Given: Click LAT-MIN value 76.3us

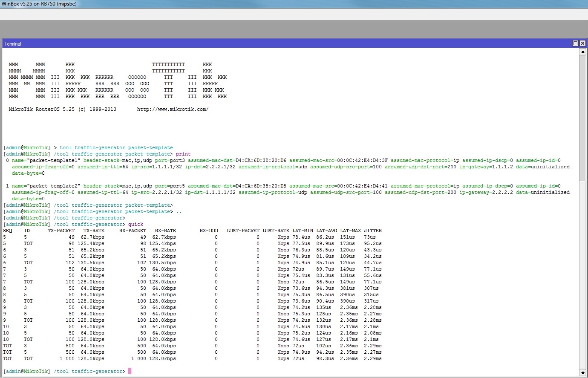Looking at the screenshot, I should coord(301,250).
